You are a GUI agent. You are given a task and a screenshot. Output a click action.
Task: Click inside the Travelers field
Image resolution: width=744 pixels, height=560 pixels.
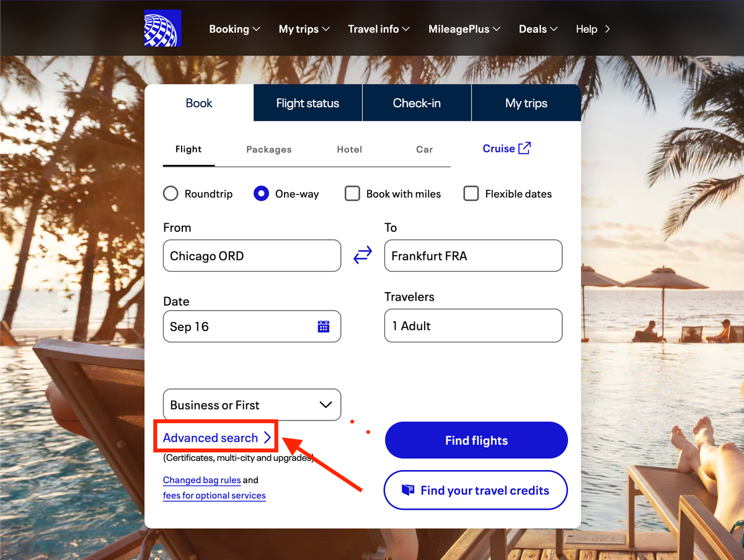[472, 325]
